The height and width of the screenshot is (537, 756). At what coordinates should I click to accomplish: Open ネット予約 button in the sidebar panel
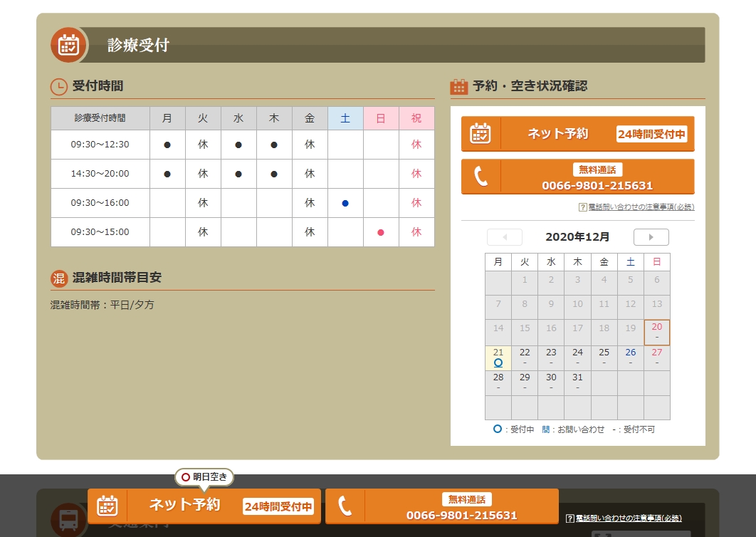(x=577, y=134)
